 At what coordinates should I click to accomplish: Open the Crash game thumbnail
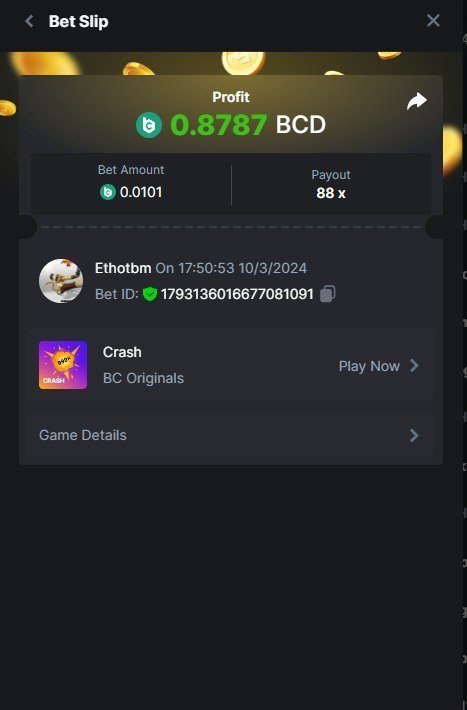[x=63, y=365]
